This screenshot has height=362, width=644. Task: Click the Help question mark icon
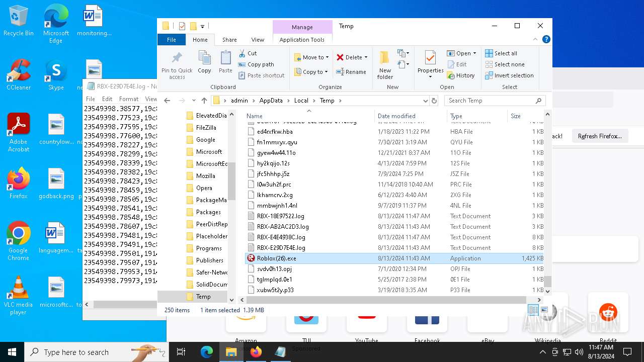546,39
